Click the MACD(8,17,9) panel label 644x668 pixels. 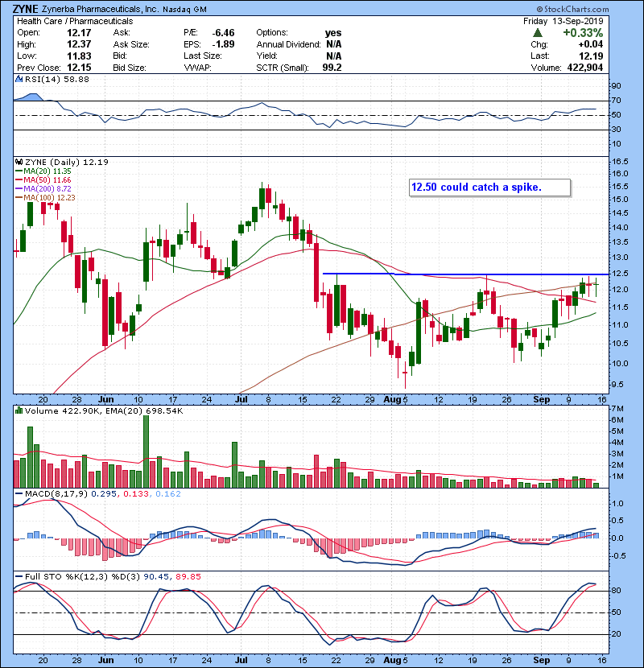(x=56, y=494)
